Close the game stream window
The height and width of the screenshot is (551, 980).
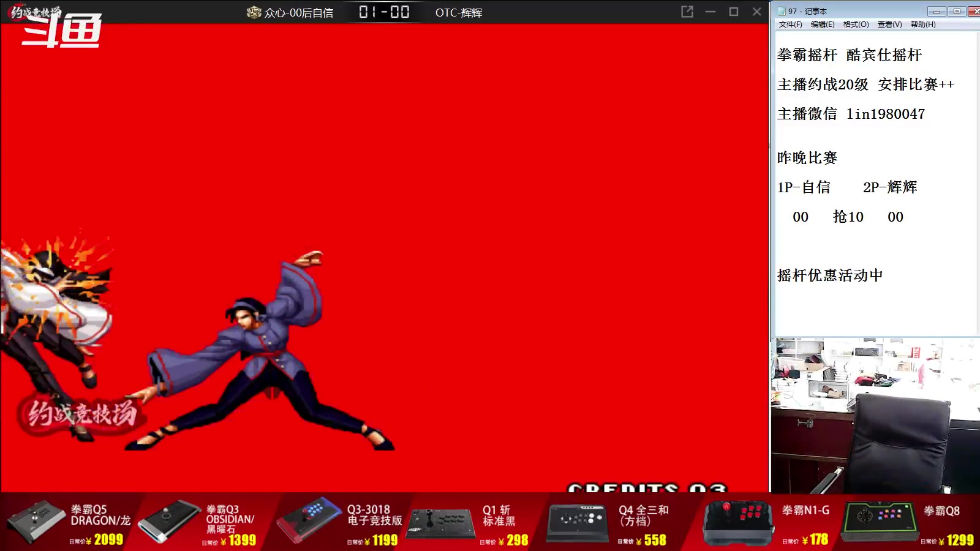(757, 12)
